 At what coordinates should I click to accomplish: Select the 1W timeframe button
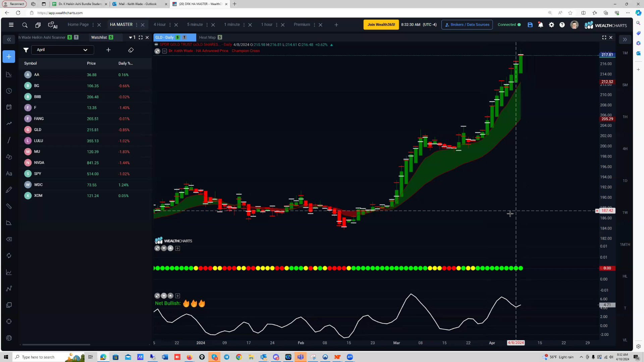pyautogui.click(x=625, y=213)
